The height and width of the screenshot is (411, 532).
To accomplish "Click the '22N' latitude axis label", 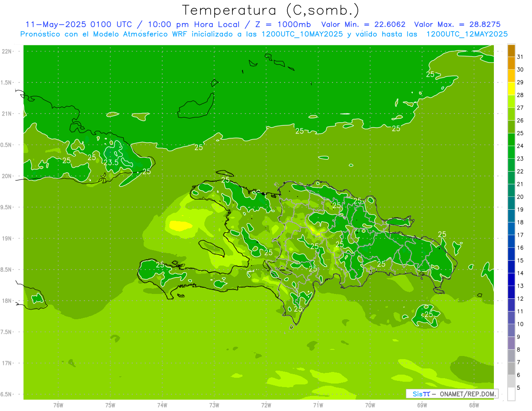I will [7, 51].
